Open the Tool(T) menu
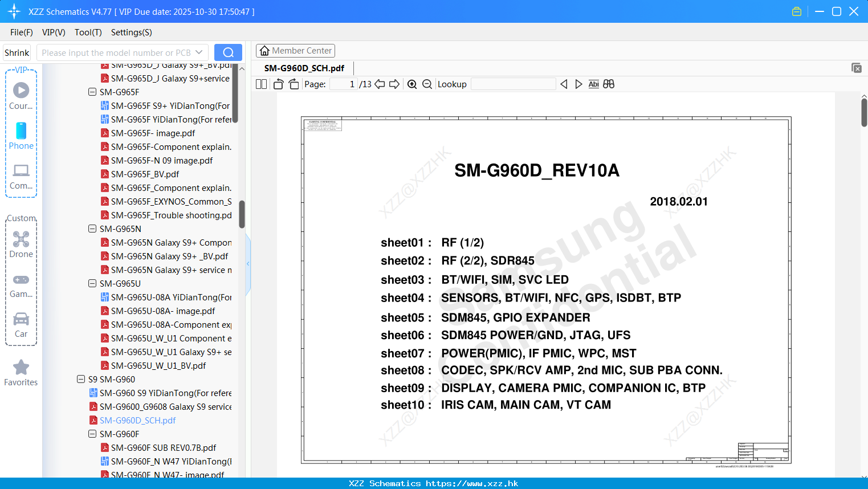The width and height of the screenshot is (868, 489). tap(88, 32)
